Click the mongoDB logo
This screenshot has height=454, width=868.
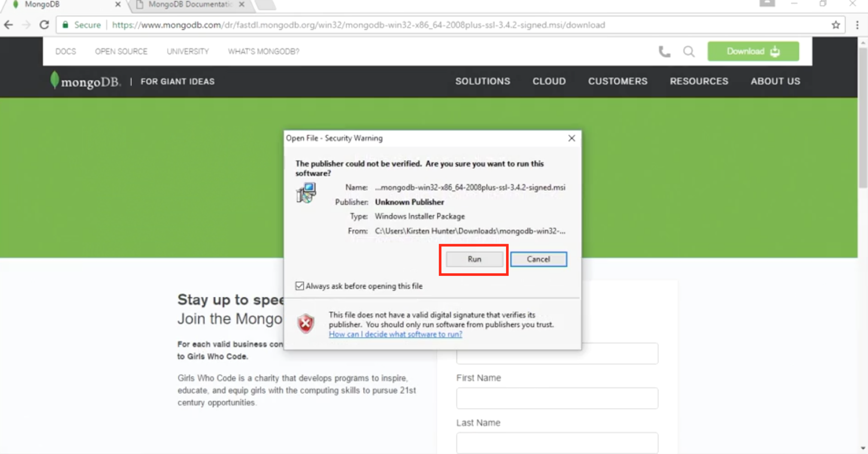pos(85,81)
